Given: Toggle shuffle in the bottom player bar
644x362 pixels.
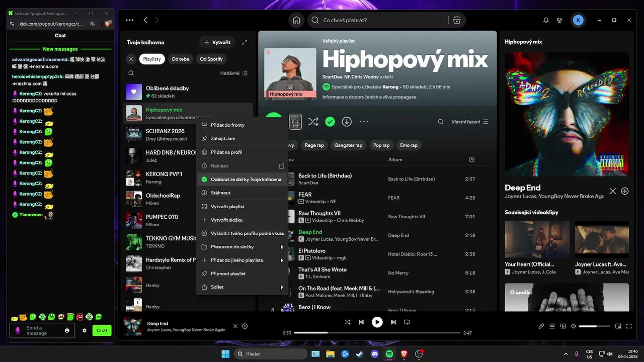Looking at the screenshot, I should coord(347,322).
